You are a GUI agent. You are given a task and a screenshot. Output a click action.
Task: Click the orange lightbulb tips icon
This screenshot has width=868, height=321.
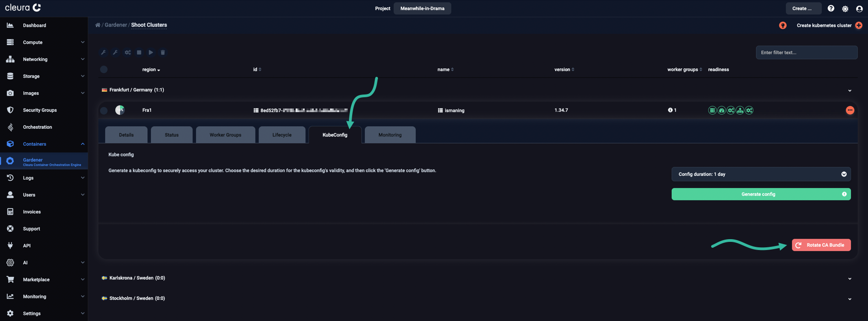point(783,25)
